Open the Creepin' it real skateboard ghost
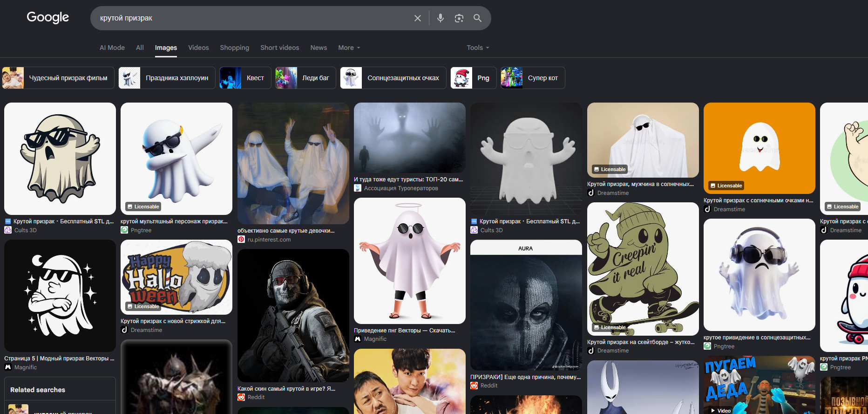 click(x=643, y=269)
